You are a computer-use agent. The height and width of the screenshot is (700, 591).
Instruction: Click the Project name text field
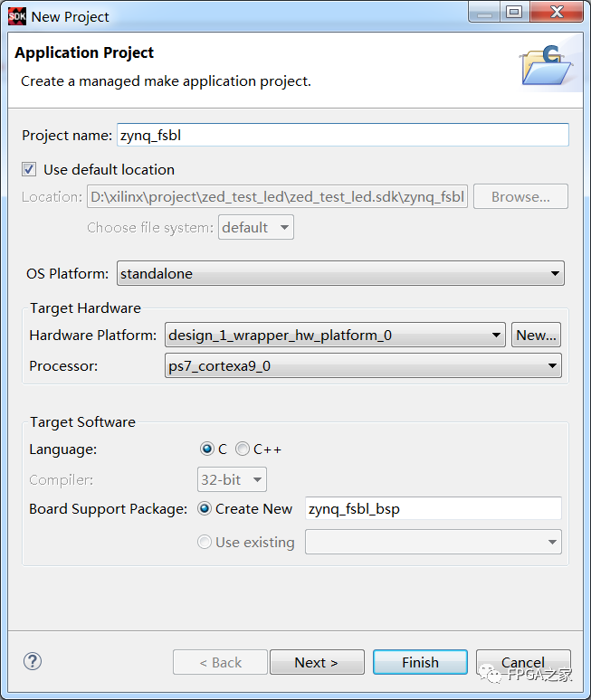[x=342, y=135]
